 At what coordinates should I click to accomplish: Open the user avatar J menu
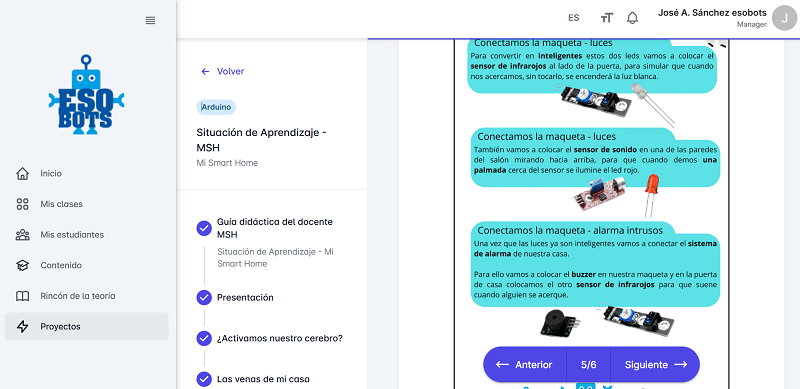784,18
